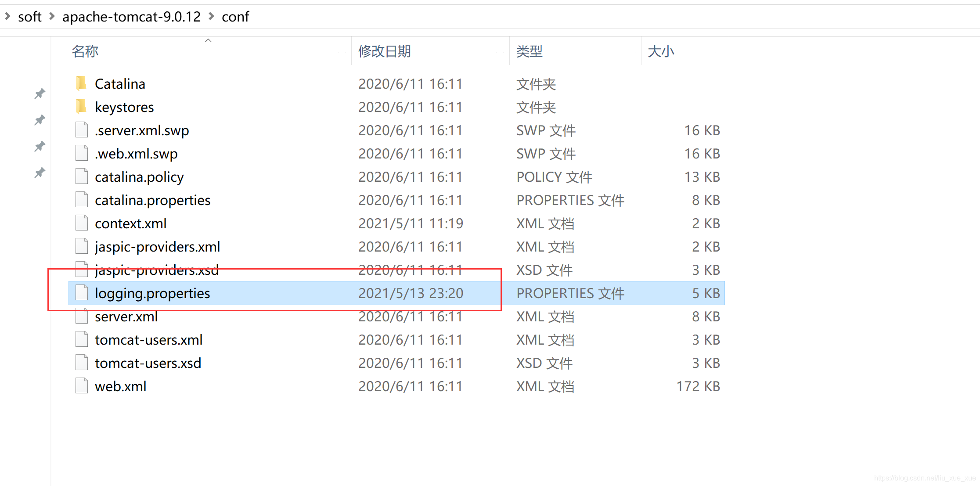Click the file icon beside logging.properties

82,293
